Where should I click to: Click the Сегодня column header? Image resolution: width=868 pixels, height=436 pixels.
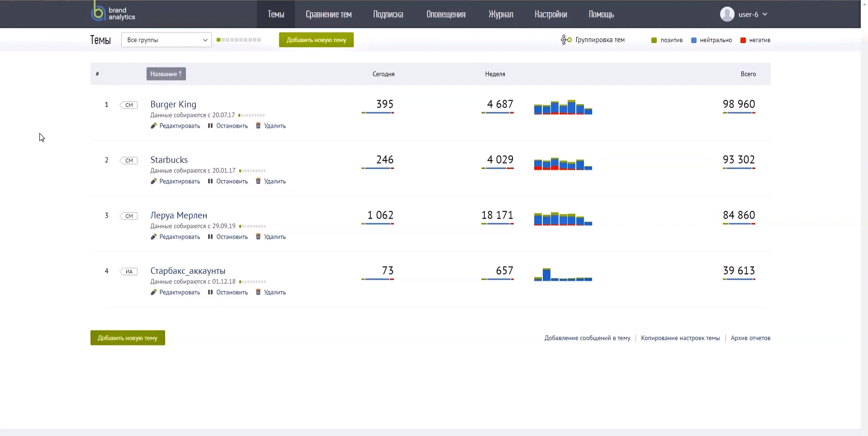click(x=384, y=74)
